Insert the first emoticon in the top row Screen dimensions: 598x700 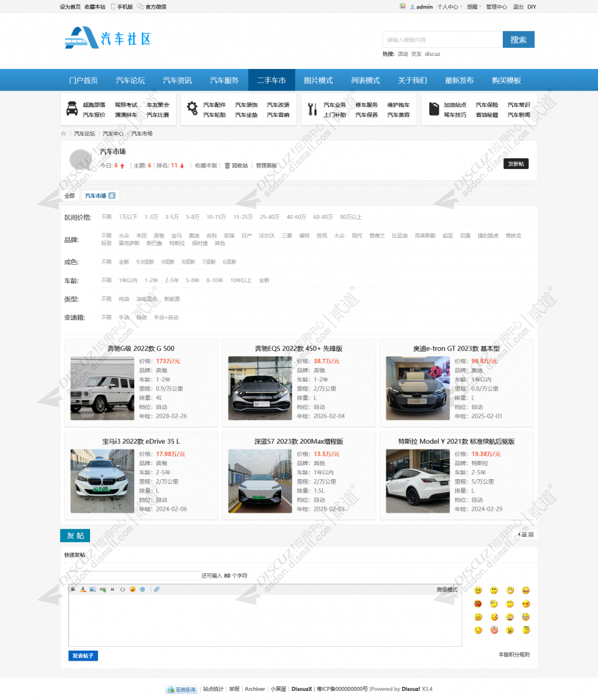click(x=478, y=590)
